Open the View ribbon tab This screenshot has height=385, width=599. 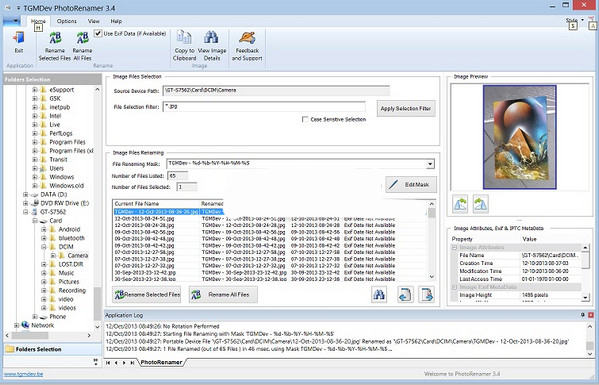click(x=94, y=21)
